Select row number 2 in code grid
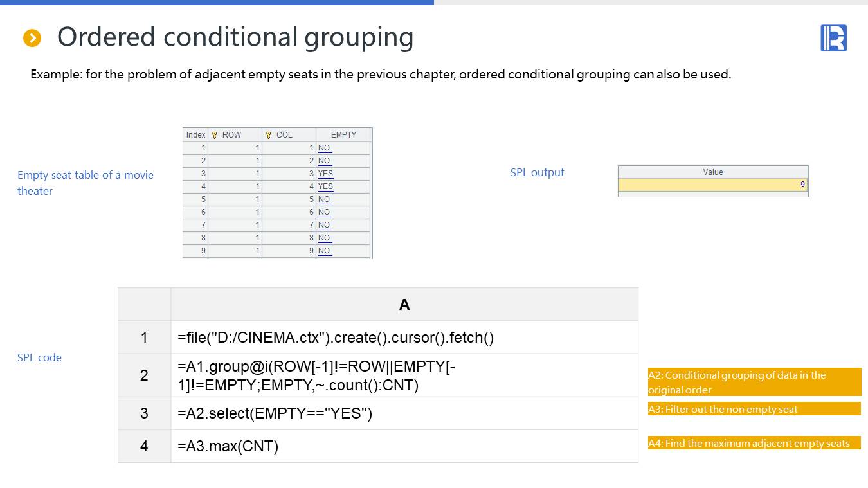This screenshot has height=488, width=868. [144, 375]
